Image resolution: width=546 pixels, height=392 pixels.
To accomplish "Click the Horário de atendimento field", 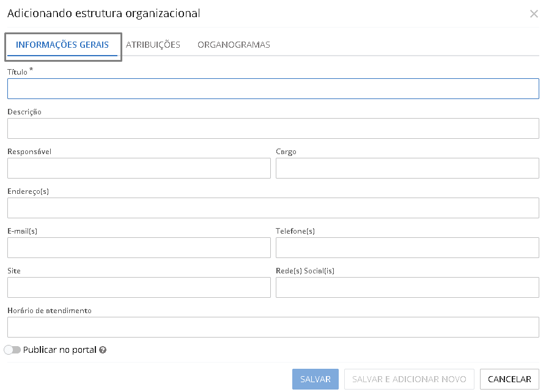I will pos(273,327).
